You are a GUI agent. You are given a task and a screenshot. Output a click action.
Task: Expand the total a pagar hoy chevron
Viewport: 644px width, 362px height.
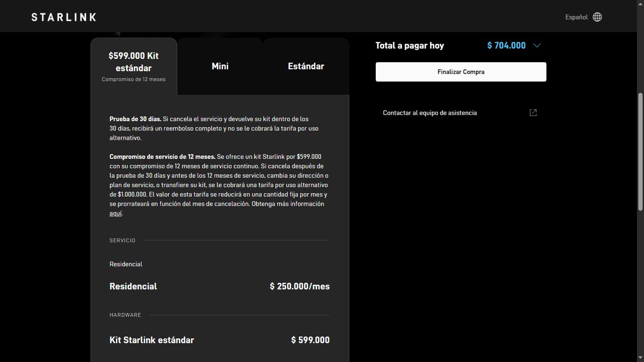[537, 46]
